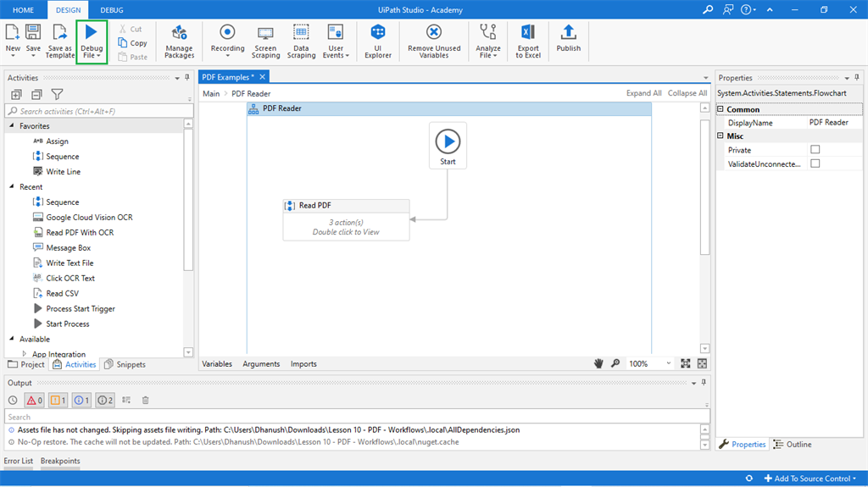Collapse the Common properties section
Screen dimensions: 868x487
point(721,109)
